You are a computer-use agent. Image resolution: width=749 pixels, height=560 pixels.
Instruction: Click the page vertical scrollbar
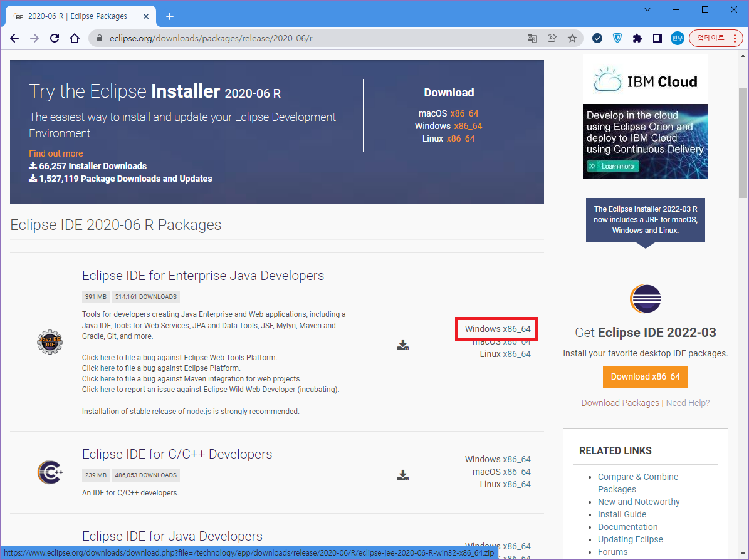tap(743, 142)
